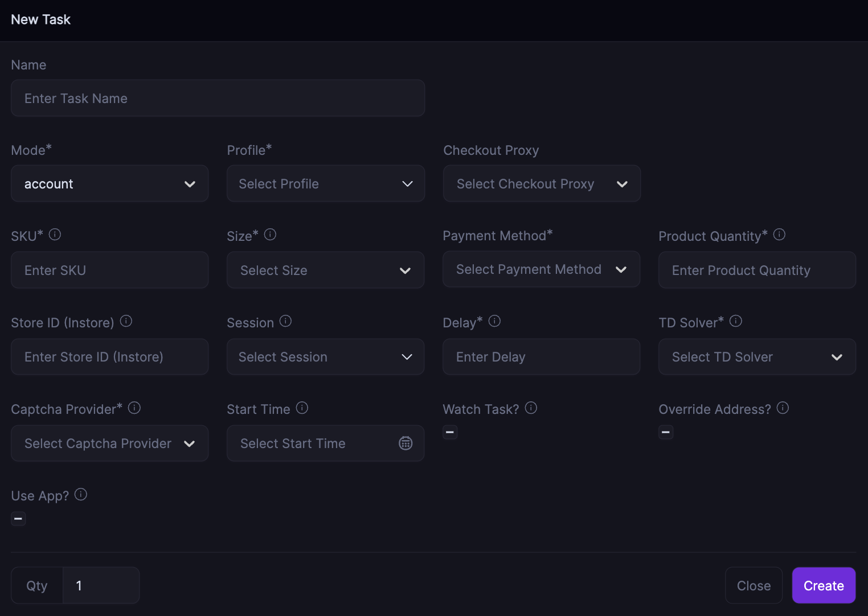
Task: Click the info icon beside Size label
Action: tap(271, 235)
